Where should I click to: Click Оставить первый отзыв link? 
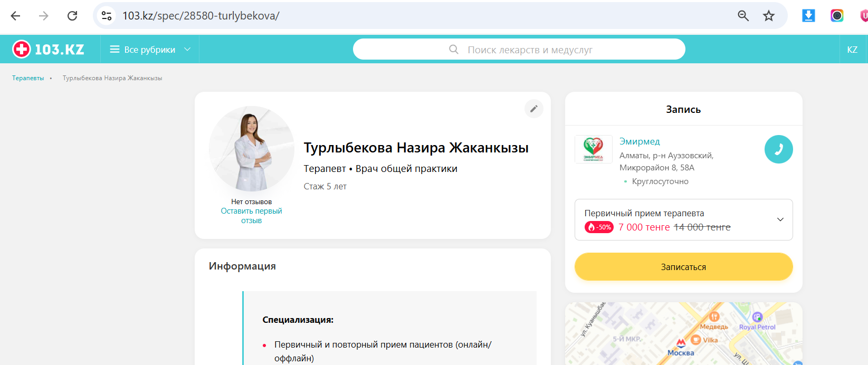pos(251,216)
